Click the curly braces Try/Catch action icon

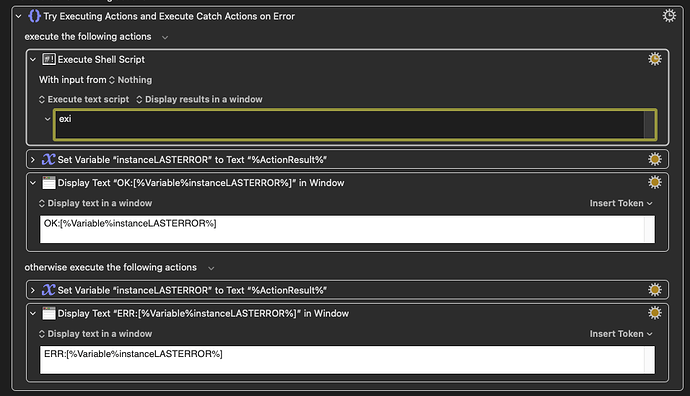point(34,16)
